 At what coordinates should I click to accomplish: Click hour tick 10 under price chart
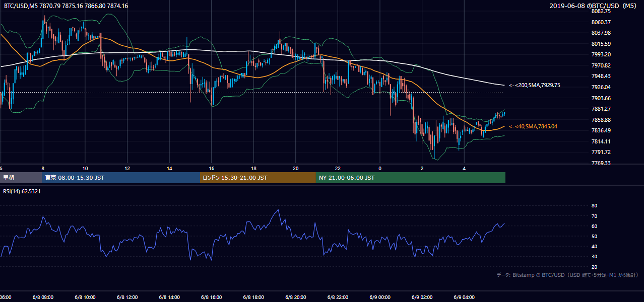85,169
